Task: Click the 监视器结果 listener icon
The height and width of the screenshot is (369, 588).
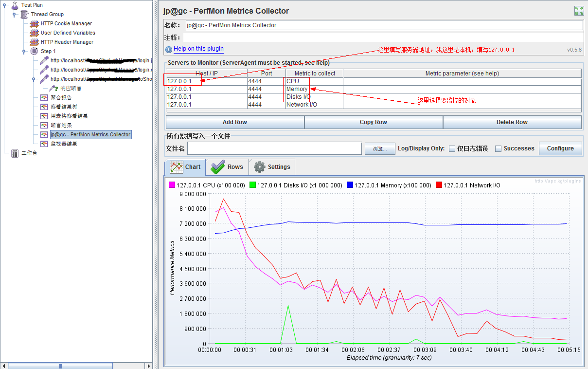Action: click(44, 144)
